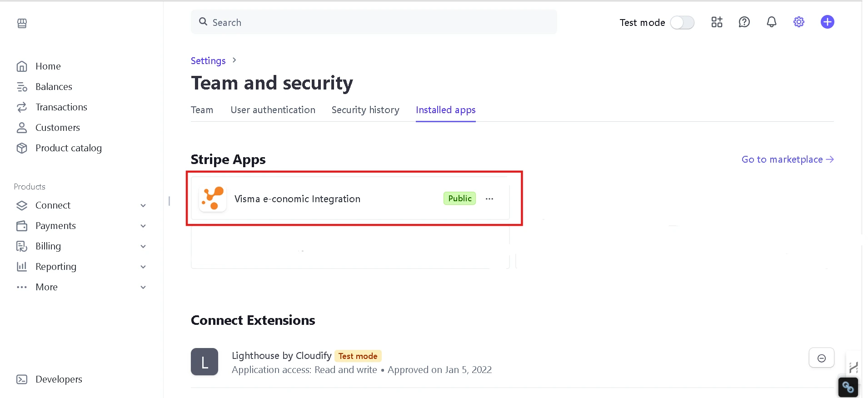Select the Installed apps tab
This screenshot has width=868, height=398.
tap(445, 110)
